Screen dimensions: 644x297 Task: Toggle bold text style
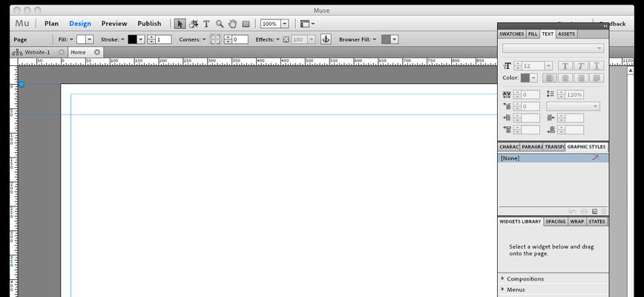coord(565,66)
